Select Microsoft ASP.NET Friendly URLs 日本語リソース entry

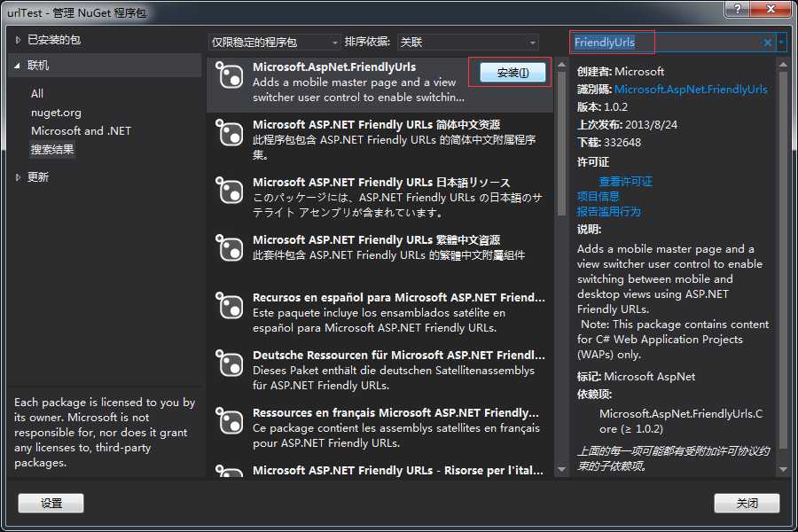click(379, 197)
